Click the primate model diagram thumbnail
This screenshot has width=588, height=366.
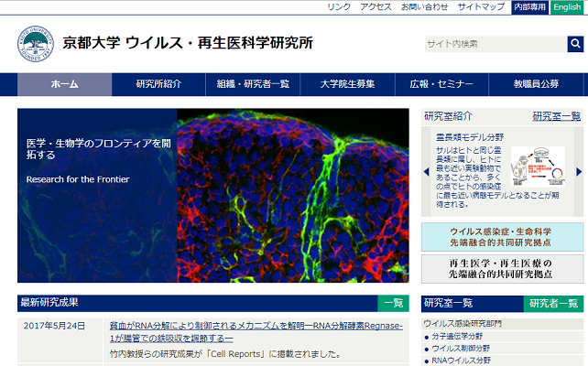tap(538, 167)
